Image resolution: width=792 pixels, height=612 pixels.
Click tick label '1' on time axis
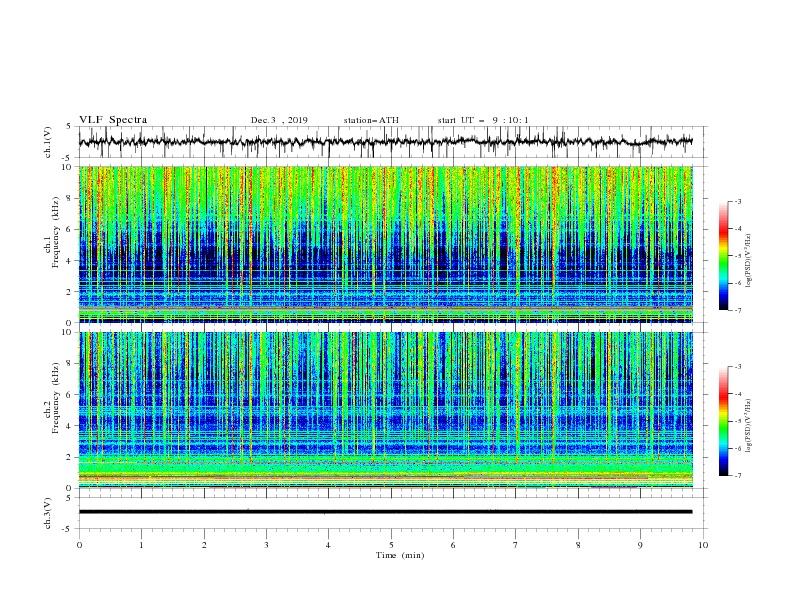(141, 545)
